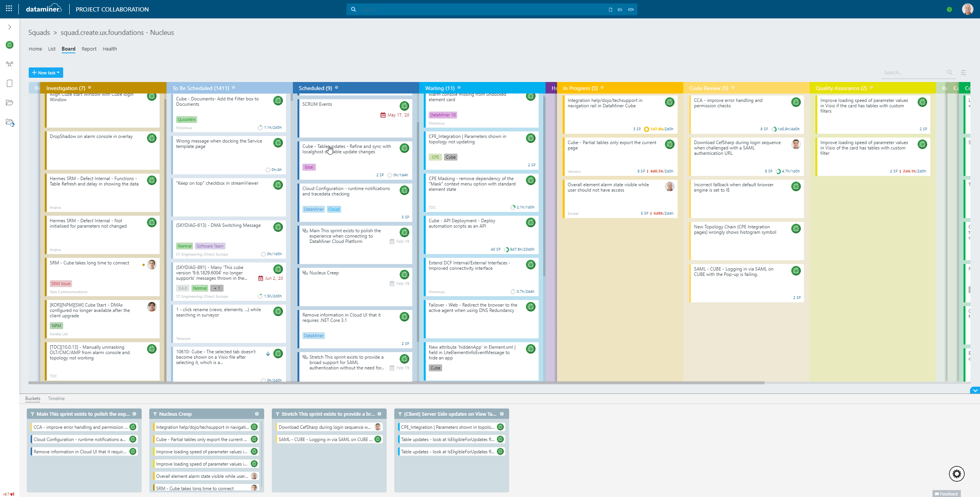Open the apps grid launcher icon
This screenshot has height=497, width=980.
(x=9, y=8)
